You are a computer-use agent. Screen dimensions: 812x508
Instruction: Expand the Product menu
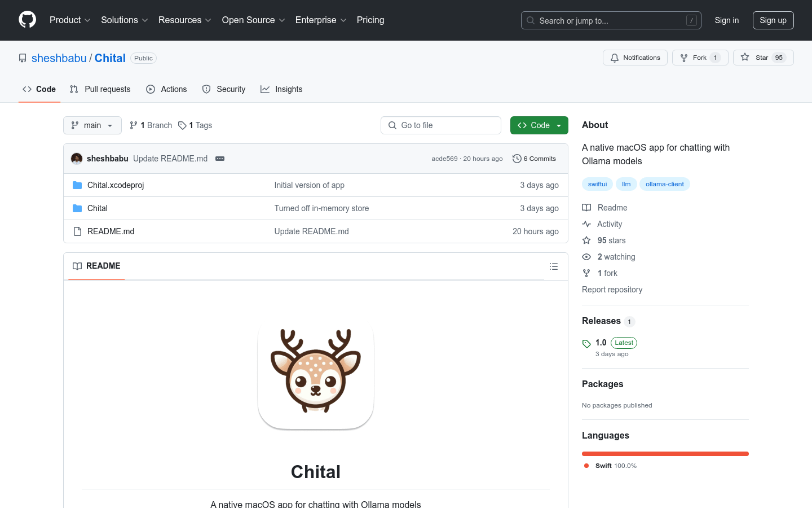[70, 20]
